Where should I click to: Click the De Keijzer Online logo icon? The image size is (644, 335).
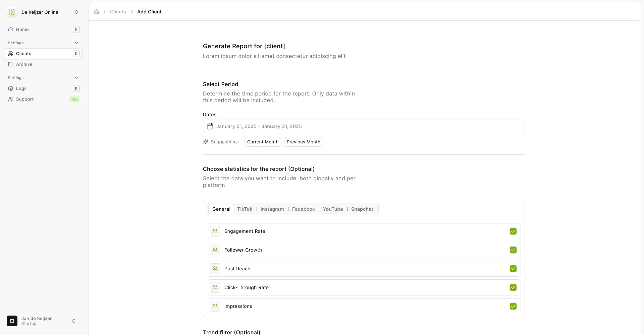tap(12, 12)
